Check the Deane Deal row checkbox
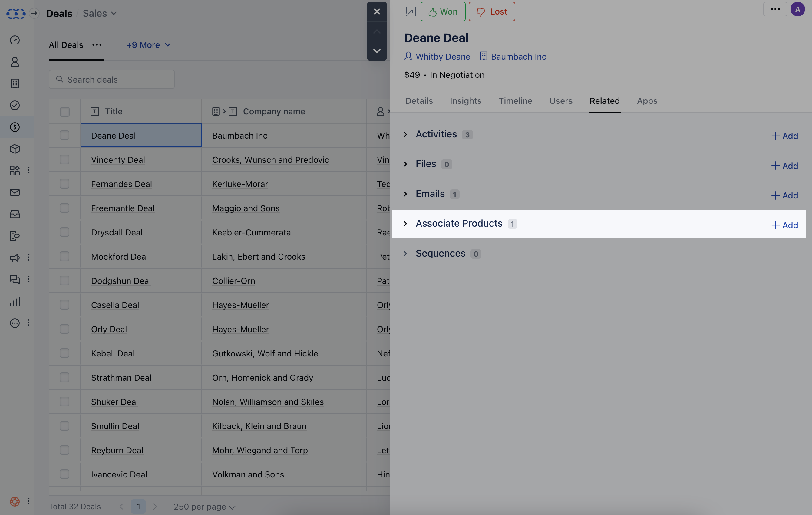This screenshot has height=515, width=812. coord(64,136)
